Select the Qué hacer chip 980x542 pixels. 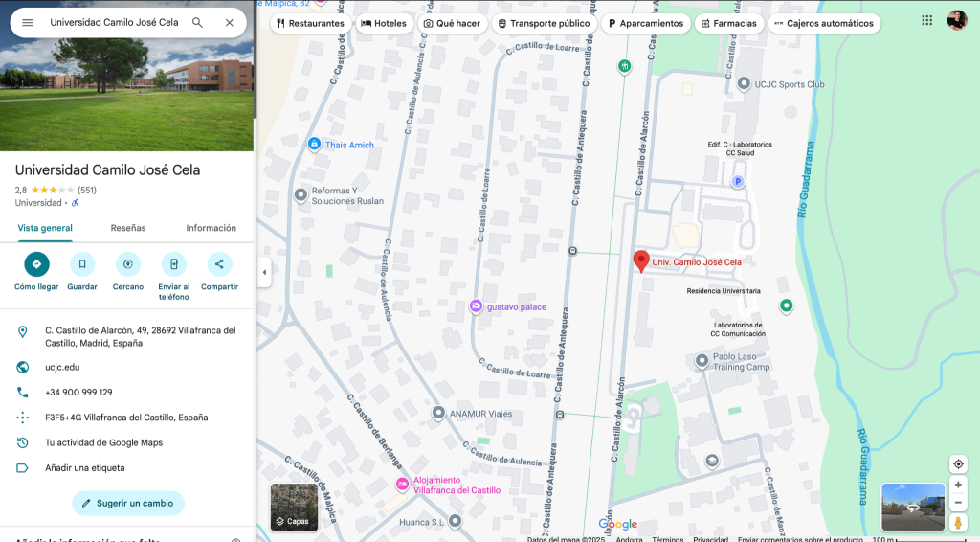point(452,23)
